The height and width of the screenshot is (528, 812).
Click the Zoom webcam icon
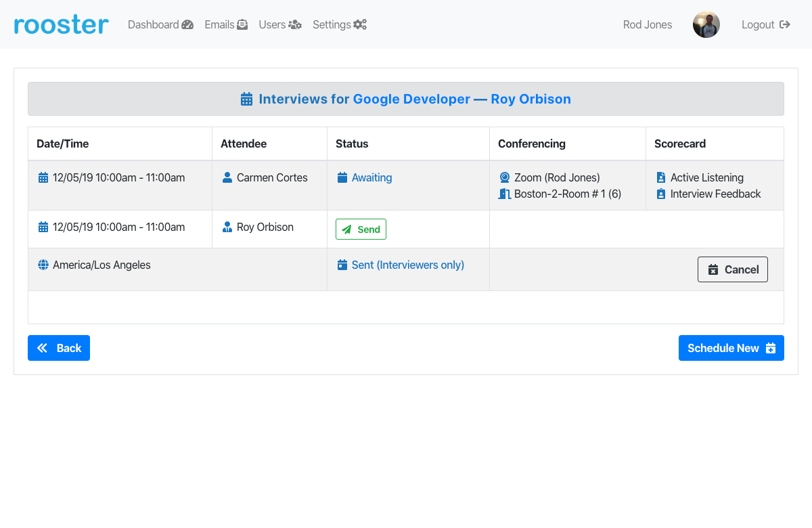(504, 178)
